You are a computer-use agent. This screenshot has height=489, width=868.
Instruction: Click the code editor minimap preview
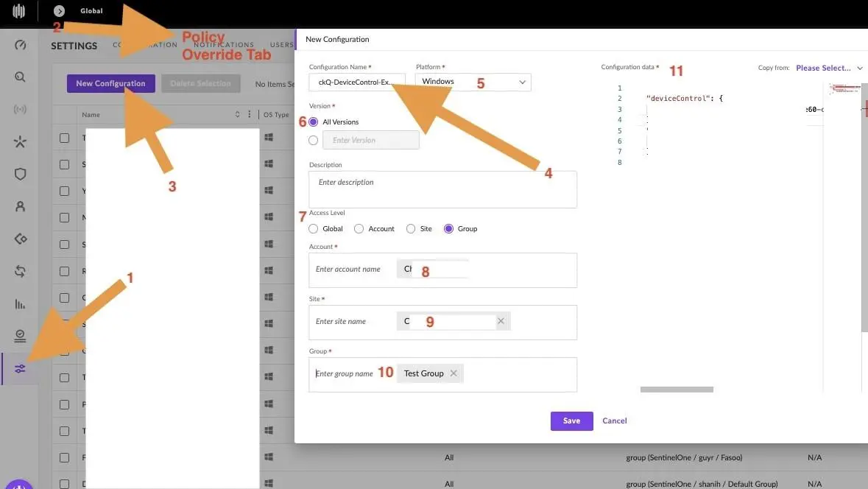coord(844,88)
